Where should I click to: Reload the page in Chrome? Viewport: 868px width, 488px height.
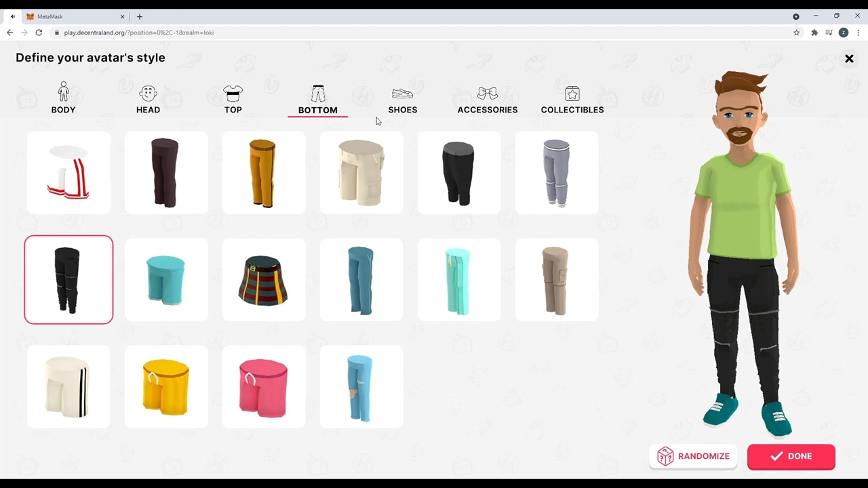click(39, 33)
